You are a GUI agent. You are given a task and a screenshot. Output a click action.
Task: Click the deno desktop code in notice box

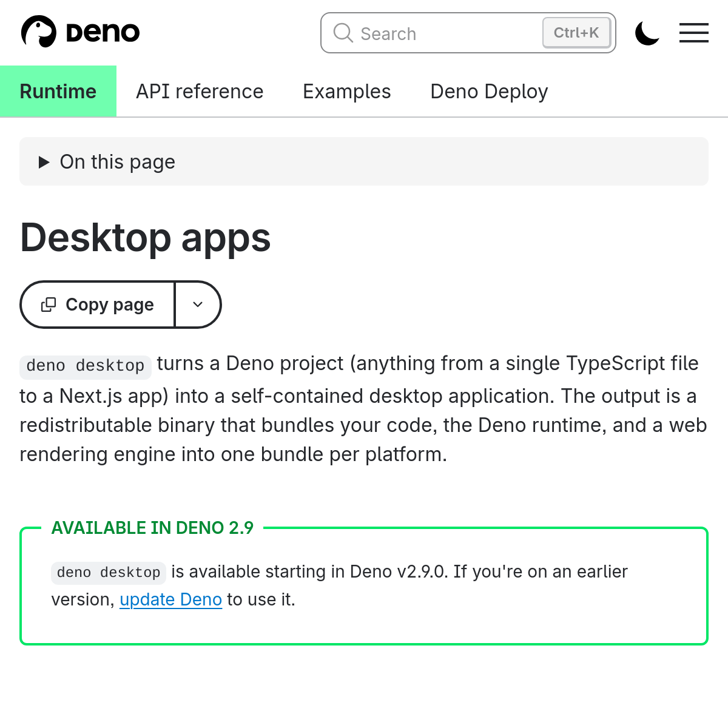[109, 572]
